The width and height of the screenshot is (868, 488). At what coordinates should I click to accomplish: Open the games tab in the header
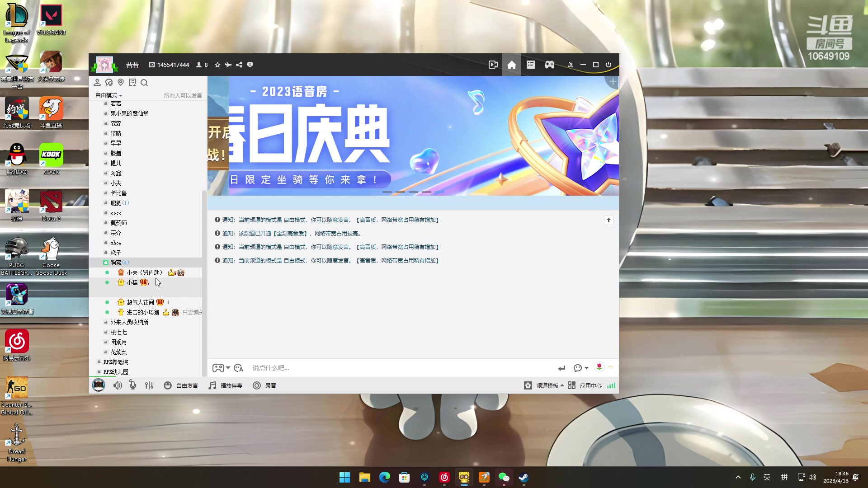[x=549, y=65]
